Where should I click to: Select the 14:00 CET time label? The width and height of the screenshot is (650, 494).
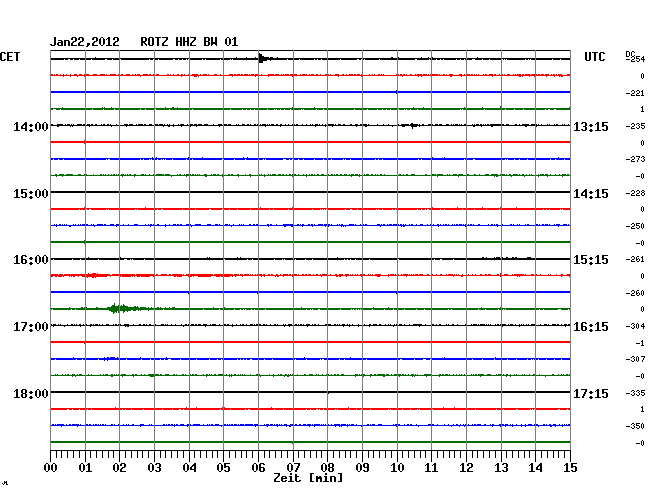point(31,126)
